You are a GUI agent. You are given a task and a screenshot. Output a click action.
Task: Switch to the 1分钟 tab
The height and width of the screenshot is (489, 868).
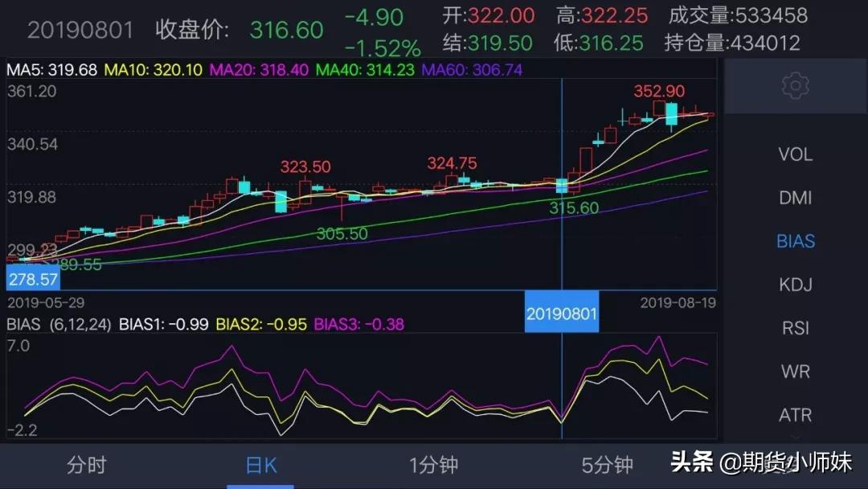tap(434, 465)
